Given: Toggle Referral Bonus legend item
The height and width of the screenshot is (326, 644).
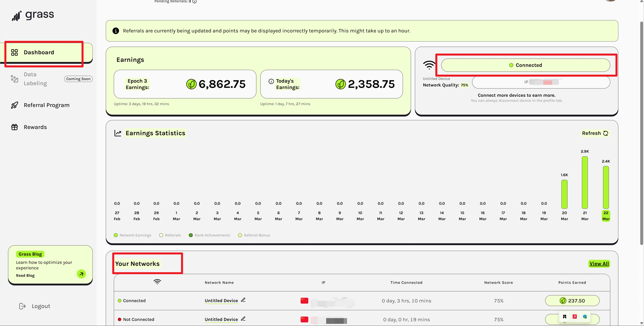Looking at the screenshot, I should click(x=254, y=235).
